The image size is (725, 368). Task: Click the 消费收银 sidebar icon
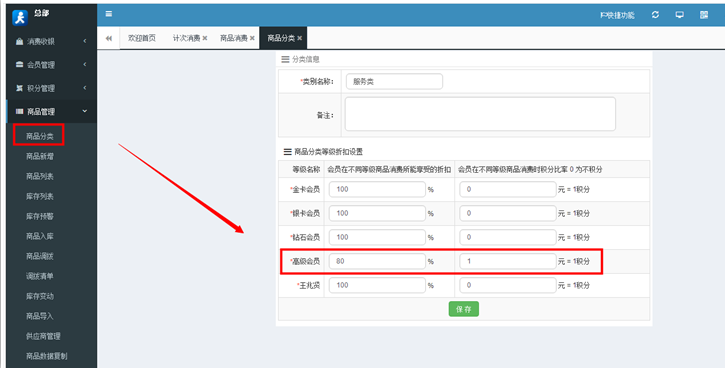click(19, 41)
